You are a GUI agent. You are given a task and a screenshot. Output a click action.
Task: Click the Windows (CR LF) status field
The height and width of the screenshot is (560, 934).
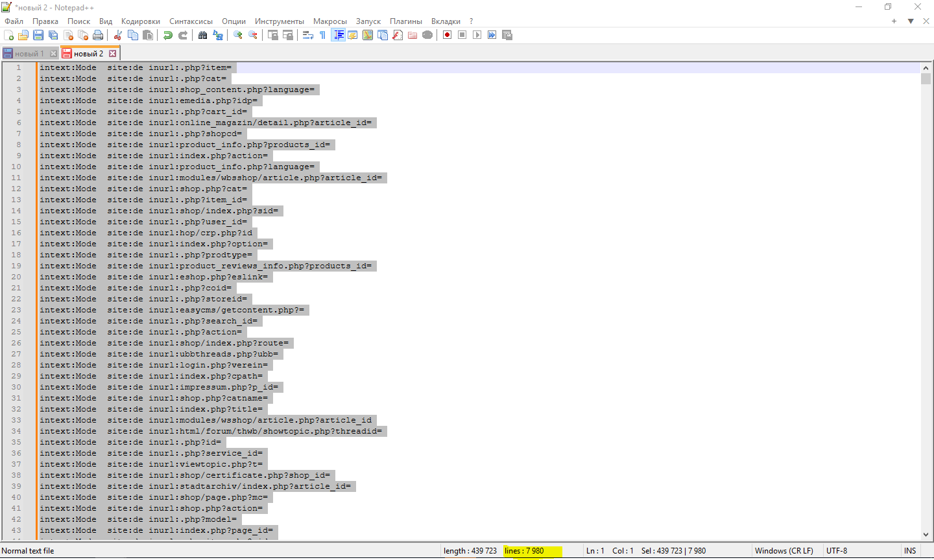784,551
